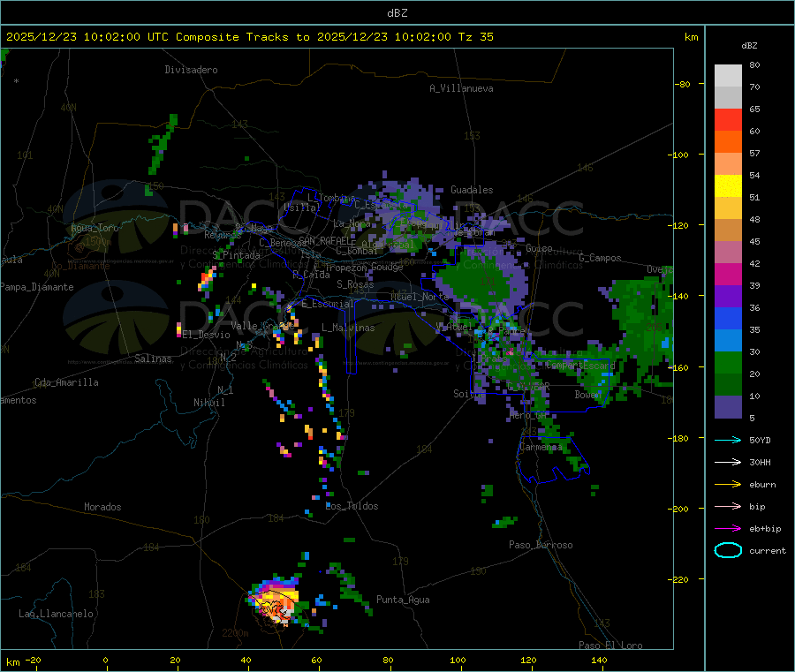
Task: Click the 0 km horizontal axis label
Action: click(x=105, y=660)
